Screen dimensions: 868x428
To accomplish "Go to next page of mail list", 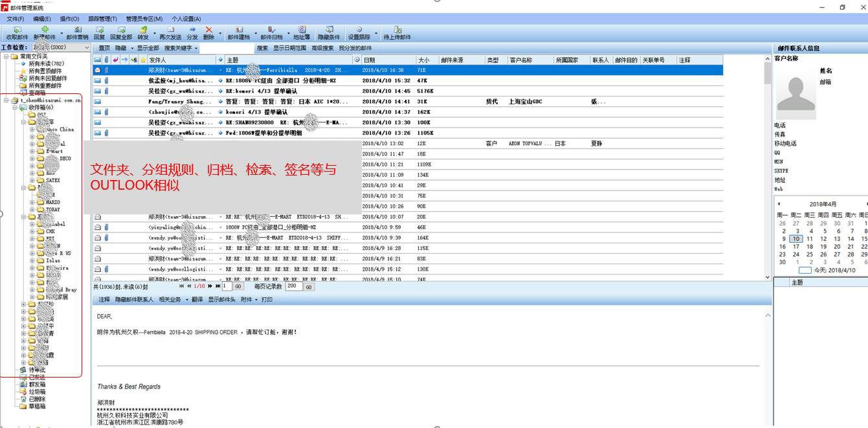I will coord(210,286).
